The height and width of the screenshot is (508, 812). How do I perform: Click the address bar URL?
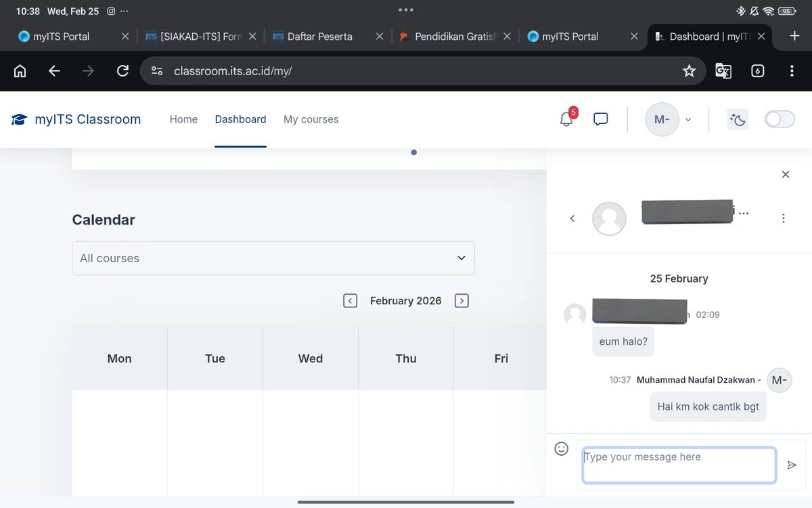click(x=233, y=70)
